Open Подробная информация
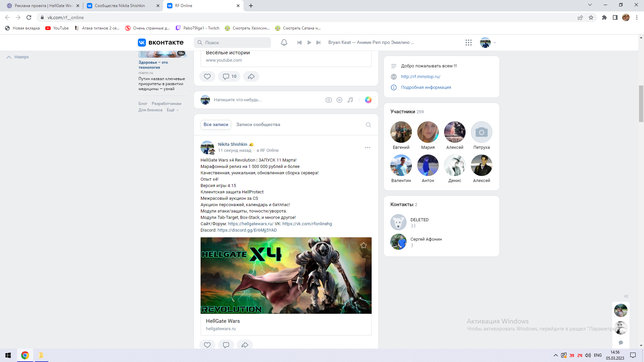Viewport: 644px width, 362px height. coord(426,87)
